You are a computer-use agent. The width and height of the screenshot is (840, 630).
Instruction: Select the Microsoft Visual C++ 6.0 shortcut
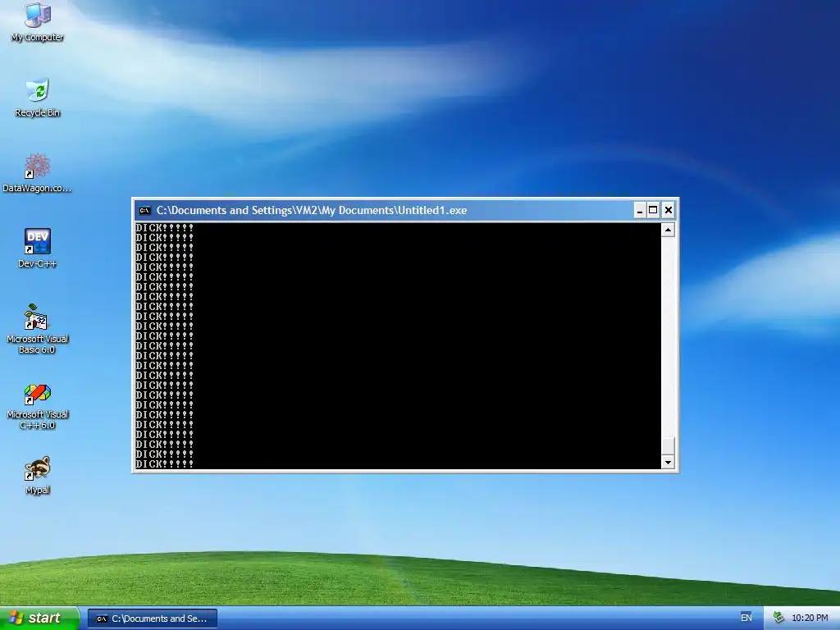[x=37, y=407]
